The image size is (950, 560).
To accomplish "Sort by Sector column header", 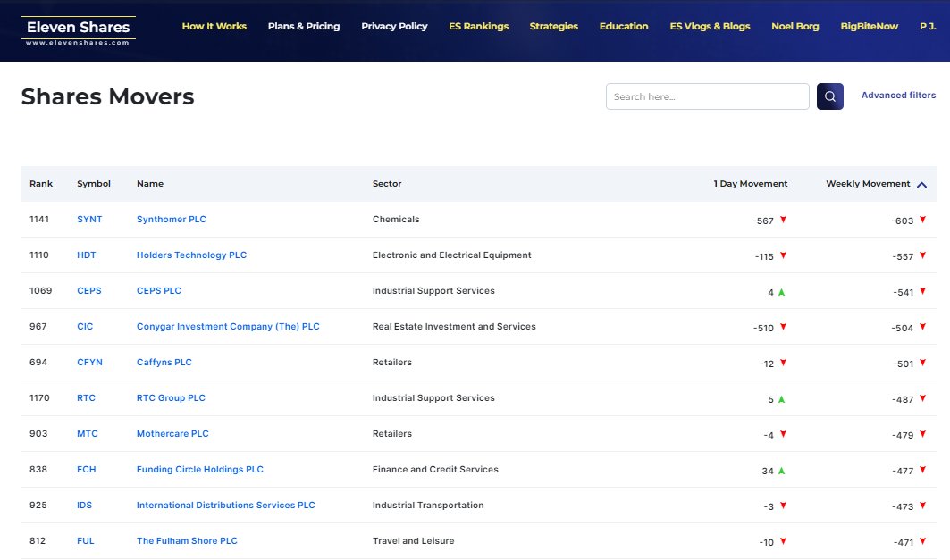I will pyautogui.click(x=387, y=183).
